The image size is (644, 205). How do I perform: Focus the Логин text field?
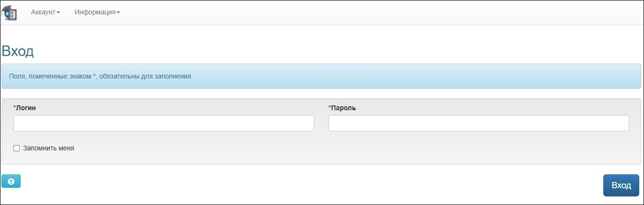pos(164,123)
